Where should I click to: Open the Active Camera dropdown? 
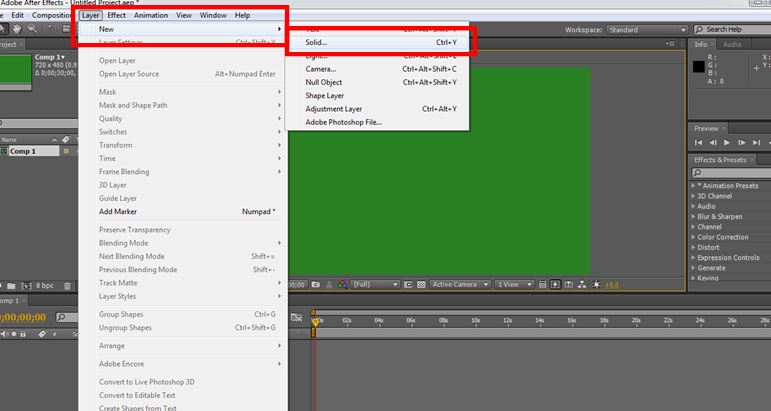pyautogui.click(x=460, y=285)
